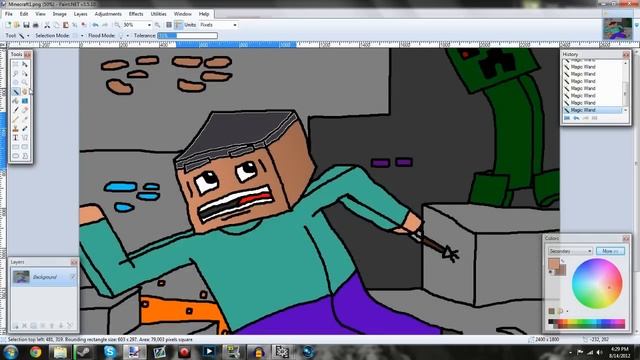Click Layer Properties in Layers panel

tap(69, 326)
